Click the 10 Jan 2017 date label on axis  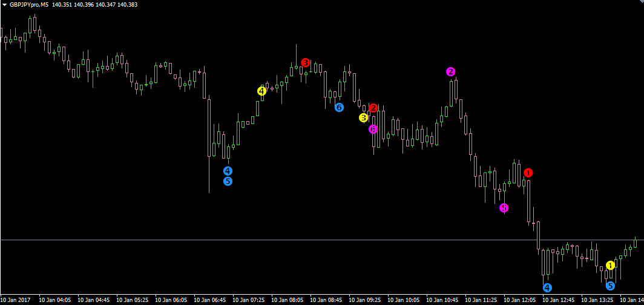[16, 300]
